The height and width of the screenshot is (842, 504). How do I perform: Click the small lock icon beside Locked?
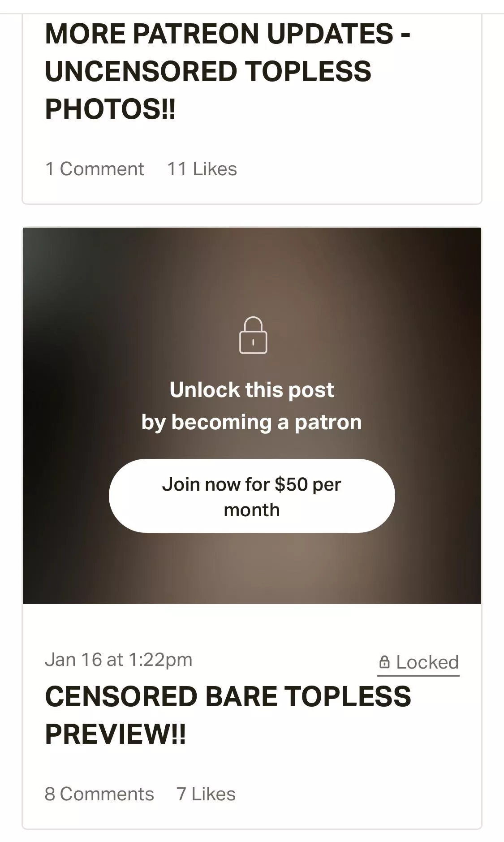click(384, 662)
